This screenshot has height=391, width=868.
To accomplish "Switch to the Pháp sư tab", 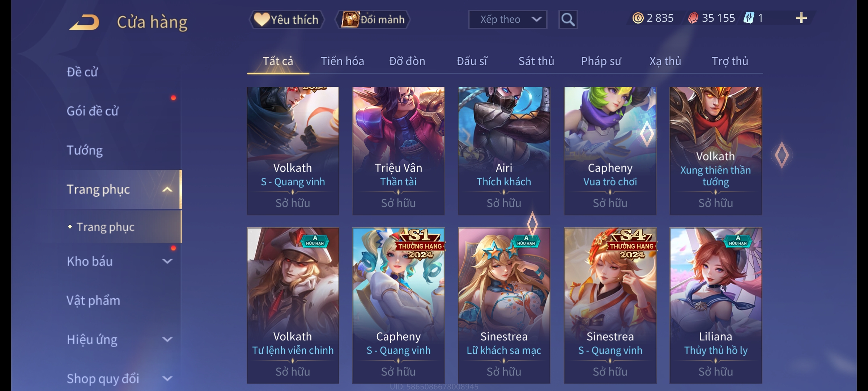I will point(601,61).
